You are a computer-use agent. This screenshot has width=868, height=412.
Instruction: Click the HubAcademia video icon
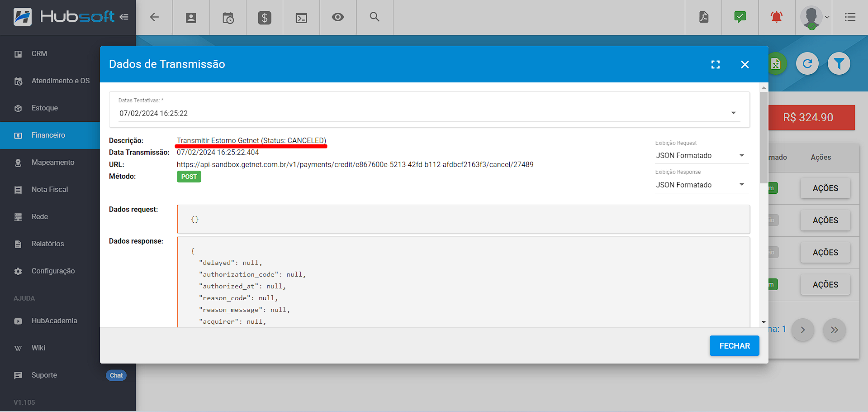[18, 321]
